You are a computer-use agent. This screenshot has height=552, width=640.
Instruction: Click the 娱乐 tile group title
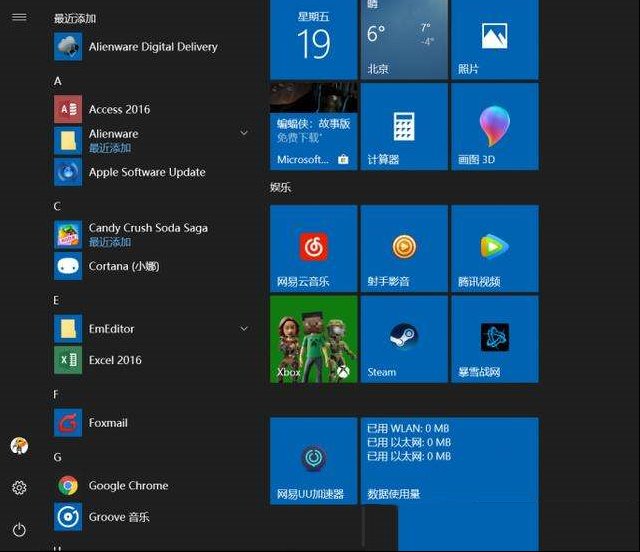280,187
